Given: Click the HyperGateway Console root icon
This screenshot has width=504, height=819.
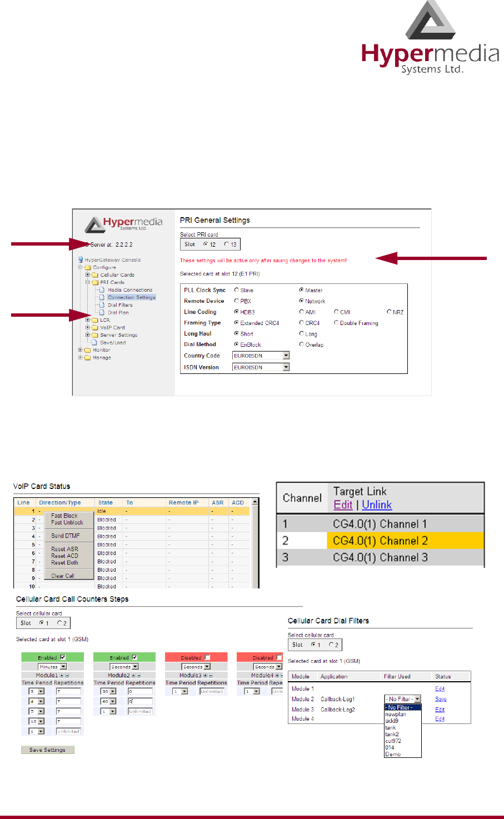Looking at the screenshot, I should point(81,259).
